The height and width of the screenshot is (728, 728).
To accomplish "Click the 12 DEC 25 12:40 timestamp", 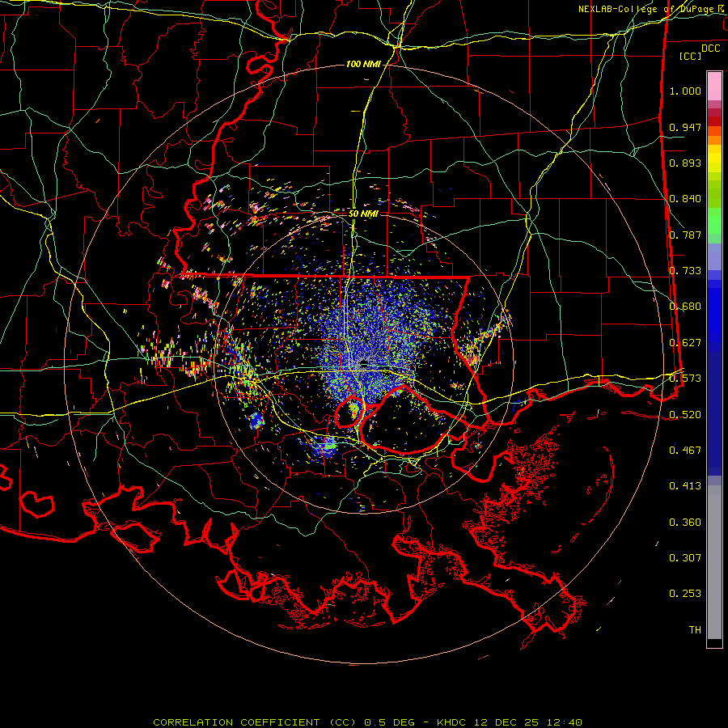I will 528,722.
